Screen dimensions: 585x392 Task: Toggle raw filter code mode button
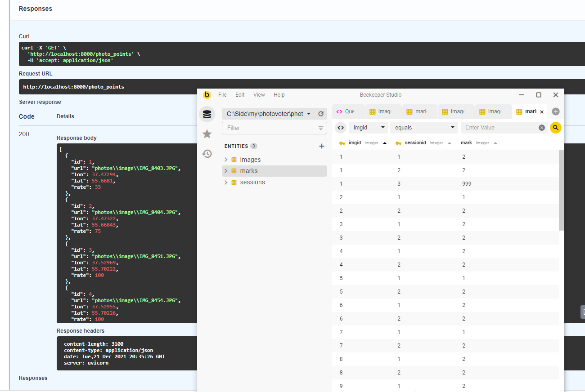[x=341, y=128]
